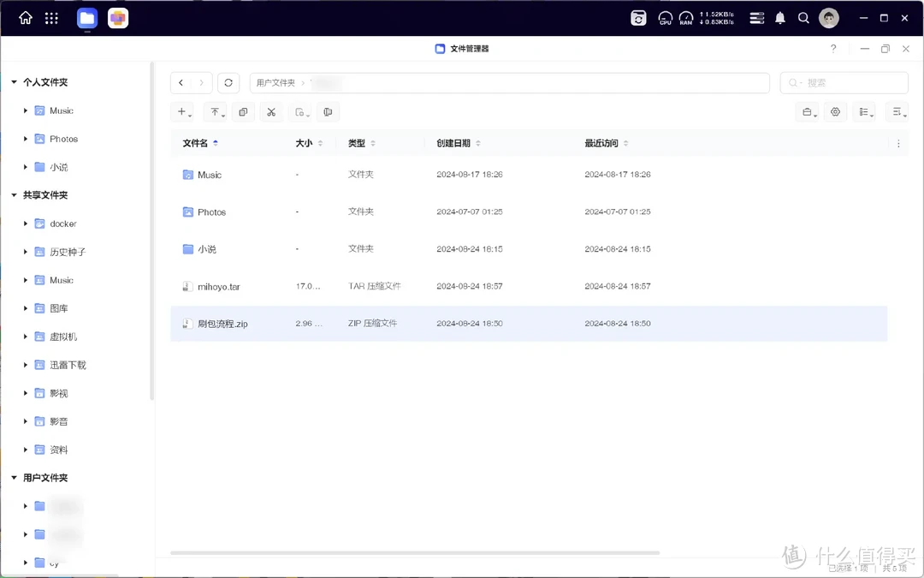
Task: Open the notification bell in top bar
Action: point(779,18)
